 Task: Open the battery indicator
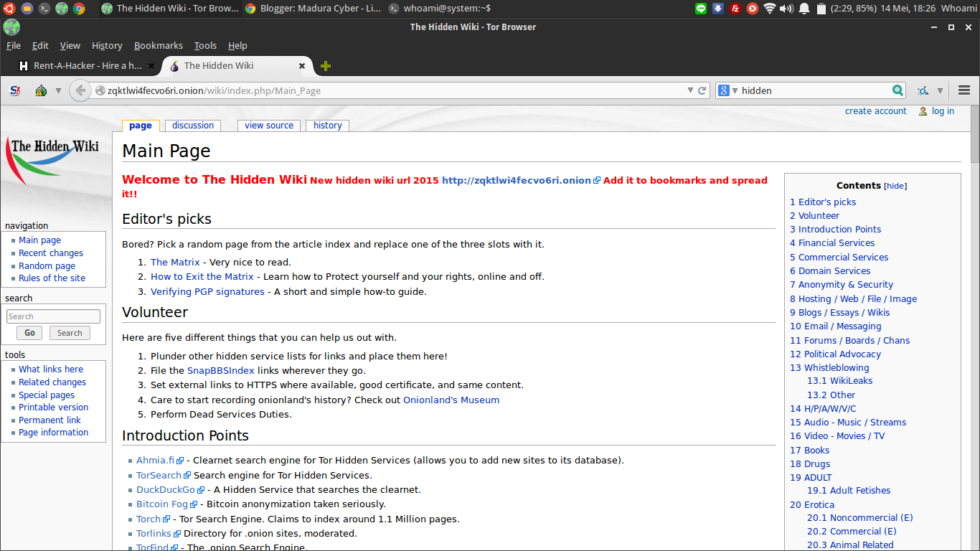821,9
